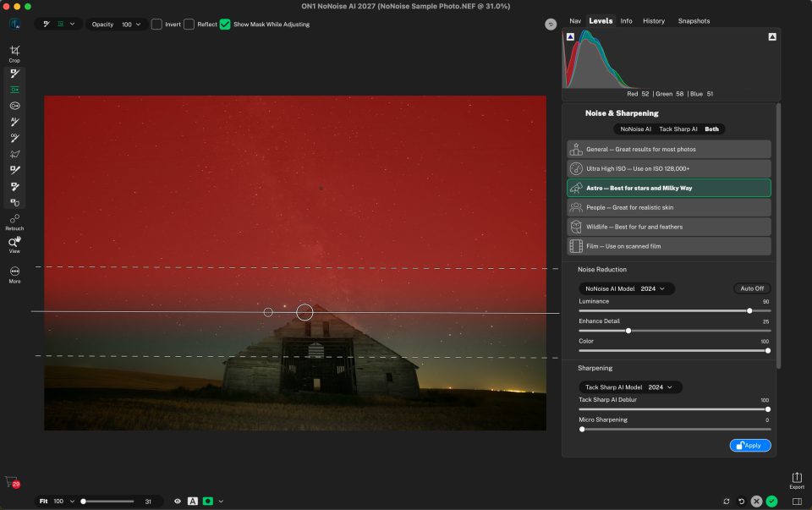Screen dimensions: 812x510
Task: Click the large gradient center handle circle
Action: 304,312
